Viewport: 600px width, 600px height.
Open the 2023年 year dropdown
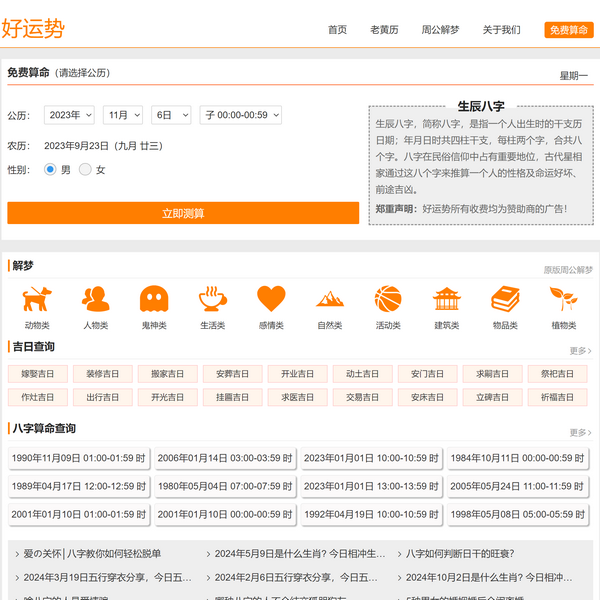pos(69,115)
